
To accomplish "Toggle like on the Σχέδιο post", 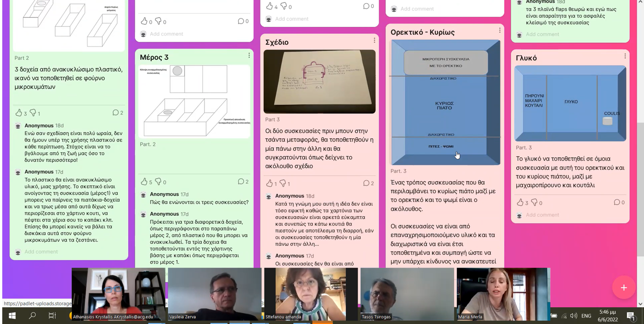I will coord(269,183).
